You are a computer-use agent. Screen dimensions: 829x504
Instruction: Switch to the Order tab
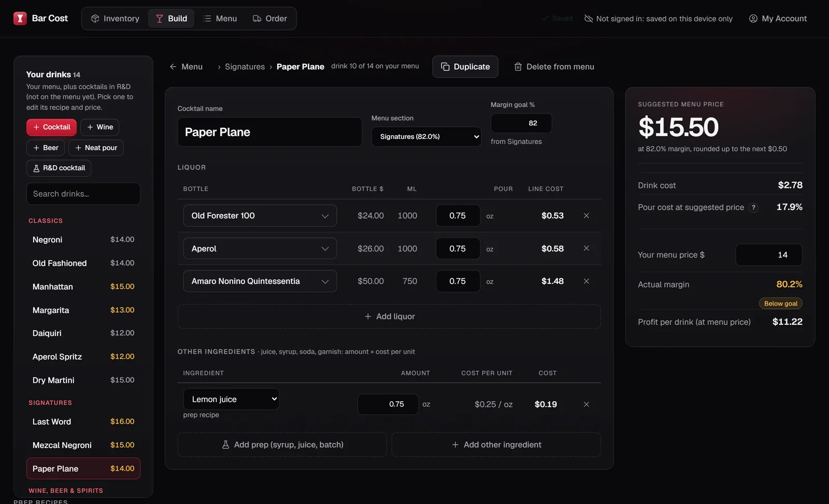click(x=269, y=19)
